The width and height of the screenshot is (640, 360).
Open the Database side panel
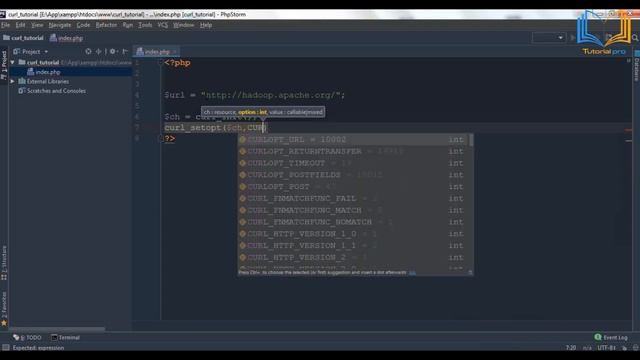point(636,66)
